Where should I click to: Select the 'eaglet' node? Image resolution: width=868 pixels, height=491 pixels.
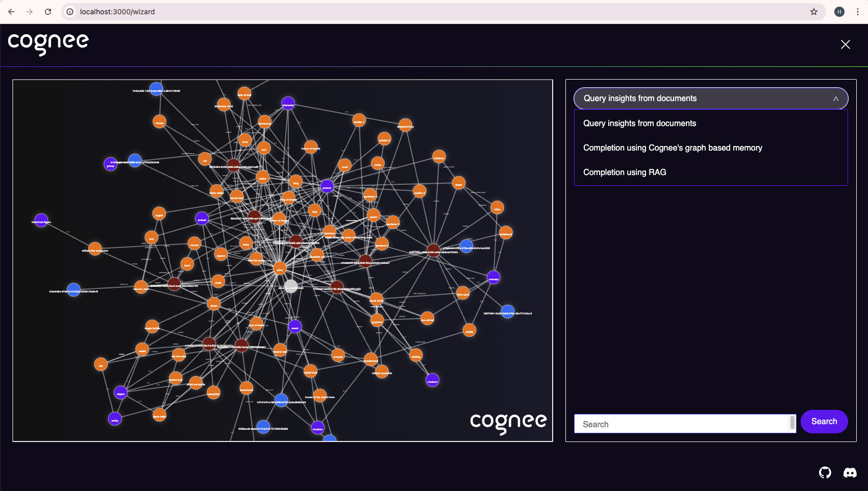click(x=159, y=214)
